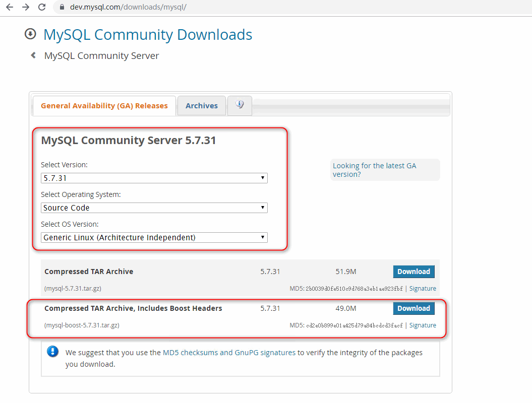Click the MySQL Community Server breadcrumb text
Screen dimensions: 532x403
point(101,55)
